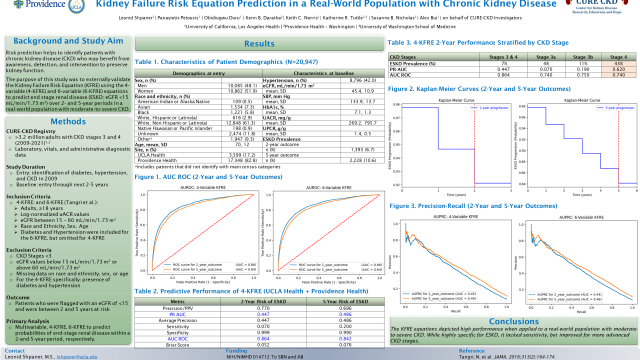This screenshot has height=360, width=640.
Task: Click the Methods section heading
Action: coord(68,121)
